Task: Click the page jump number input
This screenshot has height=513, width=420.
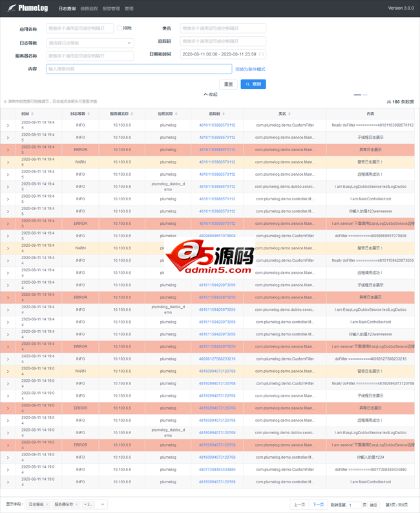Action: tap(354, 505)
